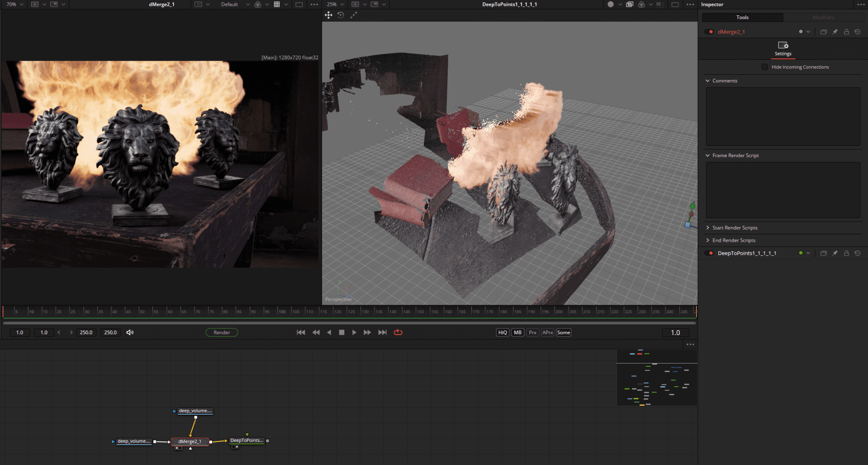Image resolution: width=868 pixels, height=465 pixels.
Task: Reset dMerge2_1 with the reset arrow icon
Action: point(858,32)
